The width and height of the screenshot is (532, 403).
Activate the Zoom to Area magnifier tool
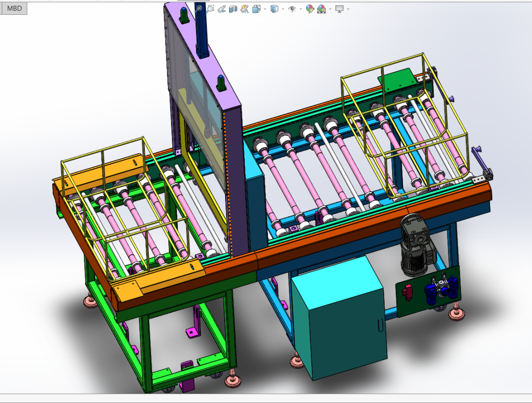click(210, 8)
